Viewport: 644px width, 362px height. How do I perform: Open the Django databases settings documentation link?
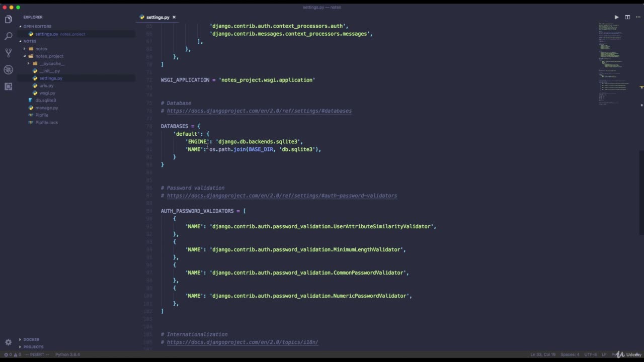(x=259, y=111)
